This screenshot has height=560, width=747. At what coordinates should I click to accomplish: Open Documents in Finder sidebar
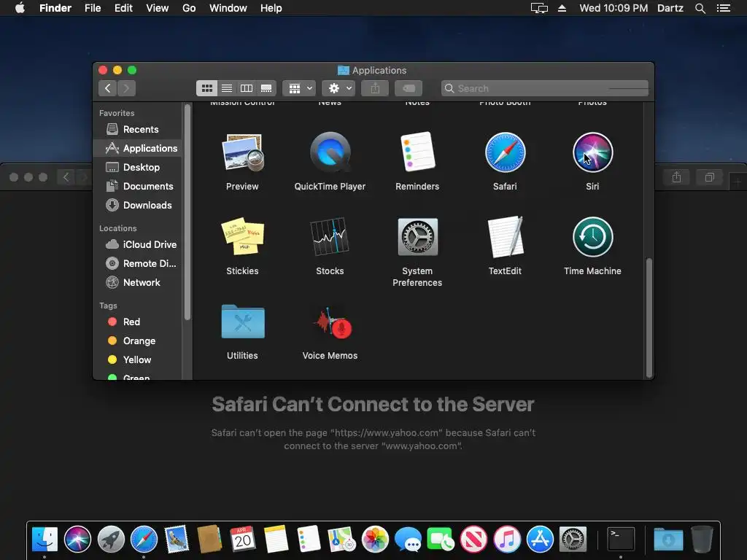click(138, 186)
